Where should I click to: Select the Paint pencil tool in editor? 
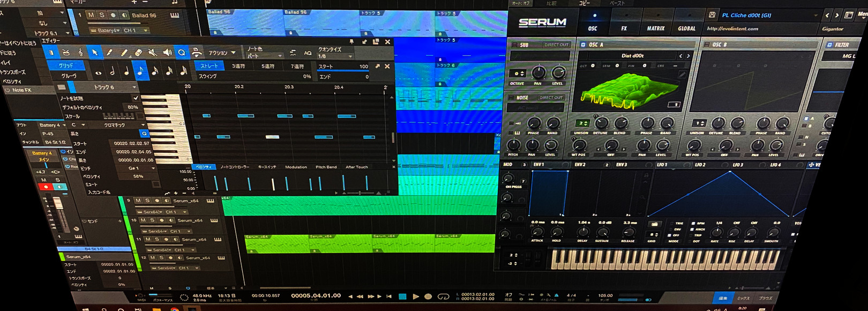[x=109, y=53]
